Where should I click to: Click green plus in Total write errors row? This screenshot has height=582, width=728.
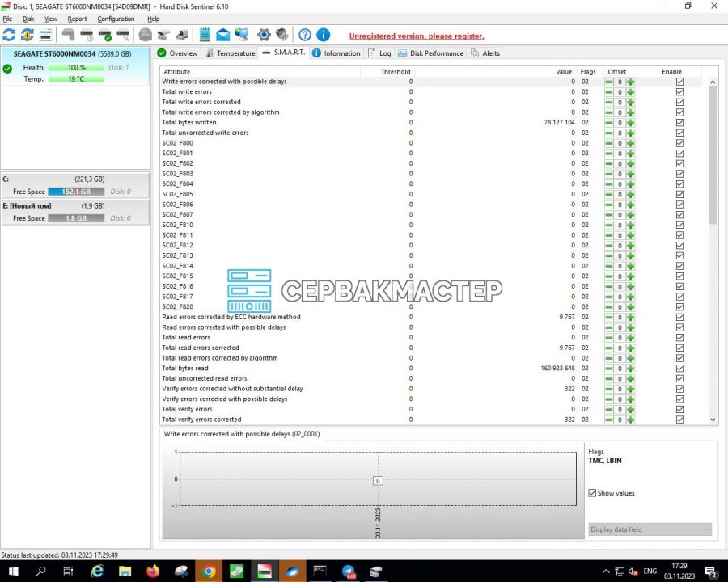(x=630, y=92)
